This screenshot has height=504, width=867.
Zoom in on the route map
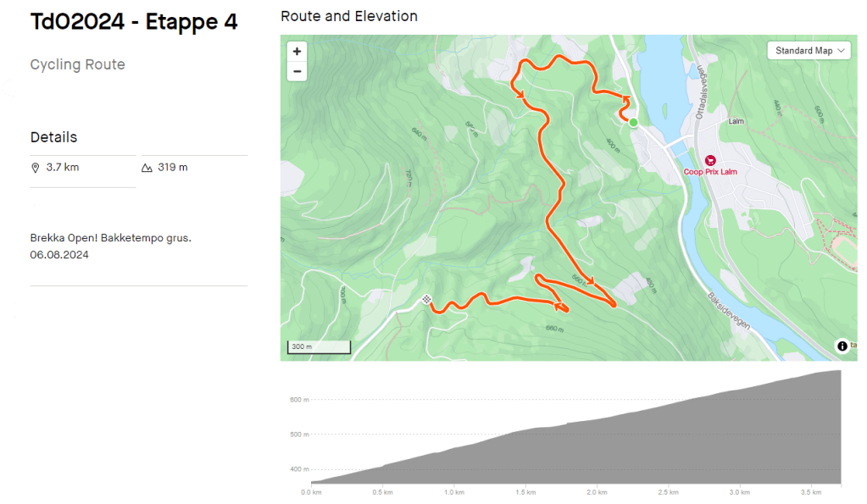(x=297, y=52)
